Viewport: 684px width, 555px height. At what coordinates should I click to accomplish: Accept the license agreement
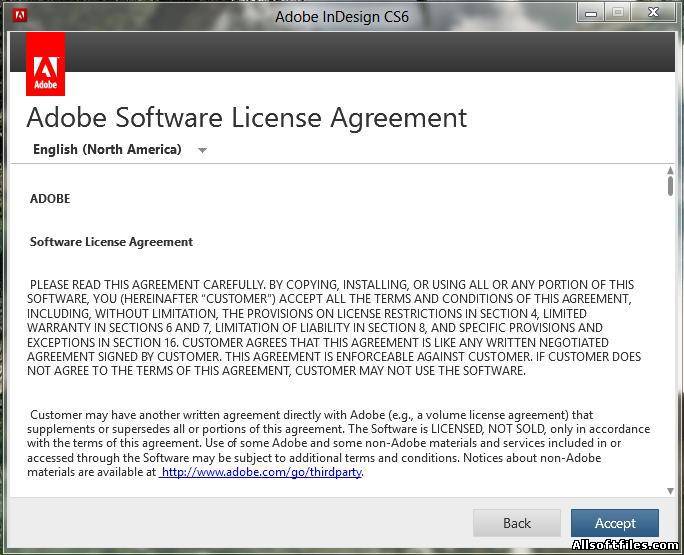[x=615, y=523]
